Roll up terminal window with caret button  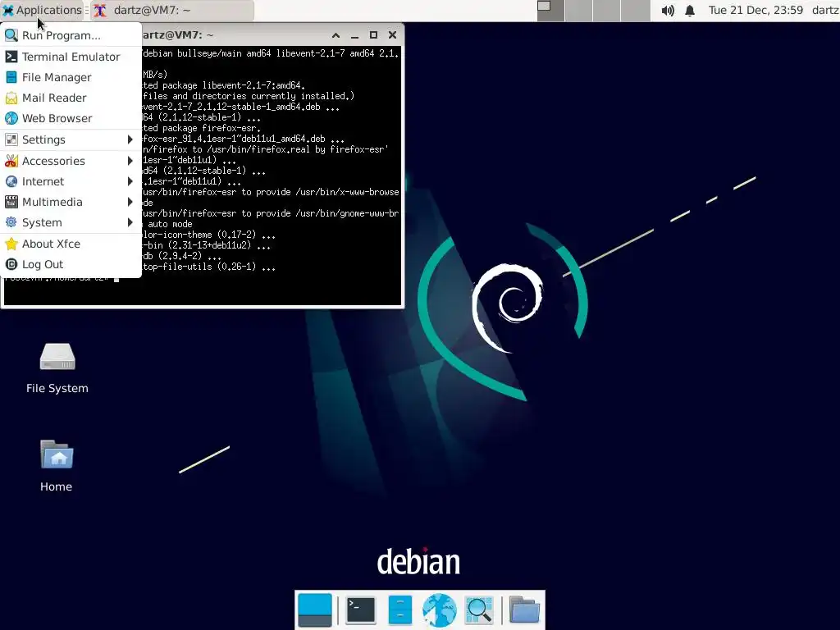pyautogui.click(x=336, y=35)
